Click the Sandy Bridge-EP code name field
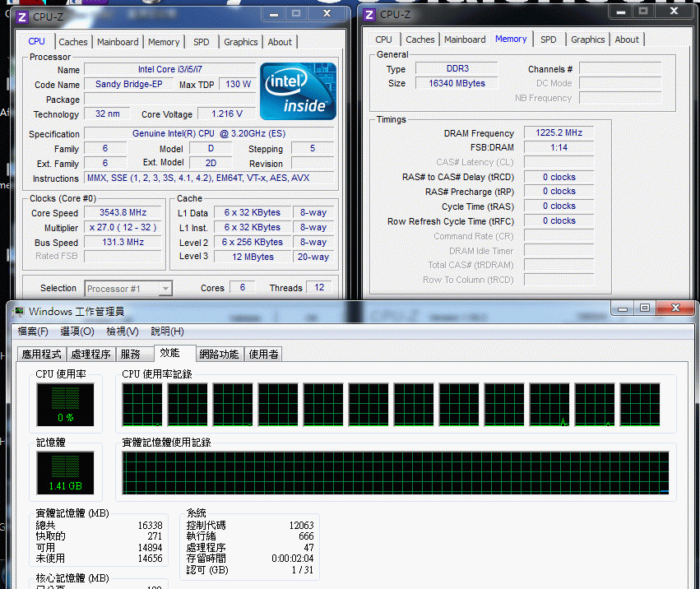 pos(128,84)
